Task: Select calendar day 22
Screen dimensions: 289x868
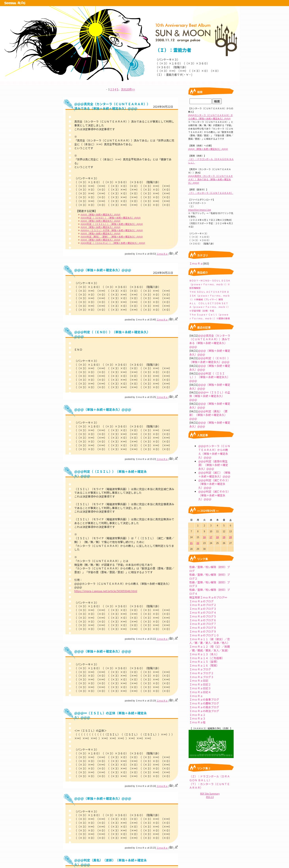Action: point(198,543)
